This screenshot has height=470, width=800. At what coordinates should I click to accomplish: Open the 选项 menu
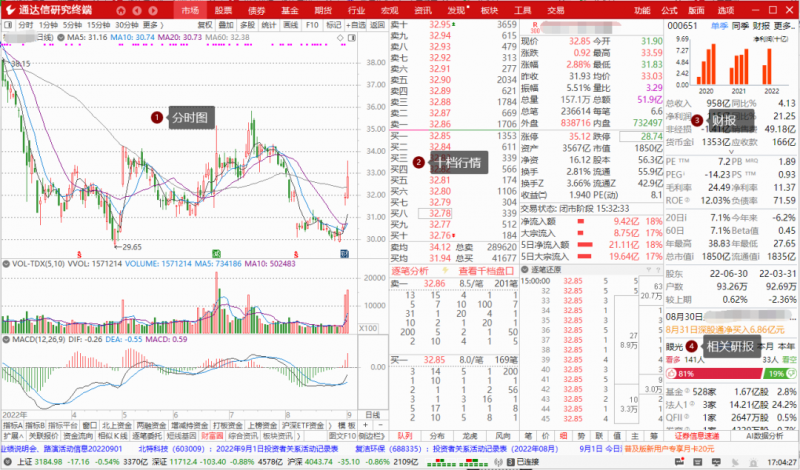(x=726, y=10)
